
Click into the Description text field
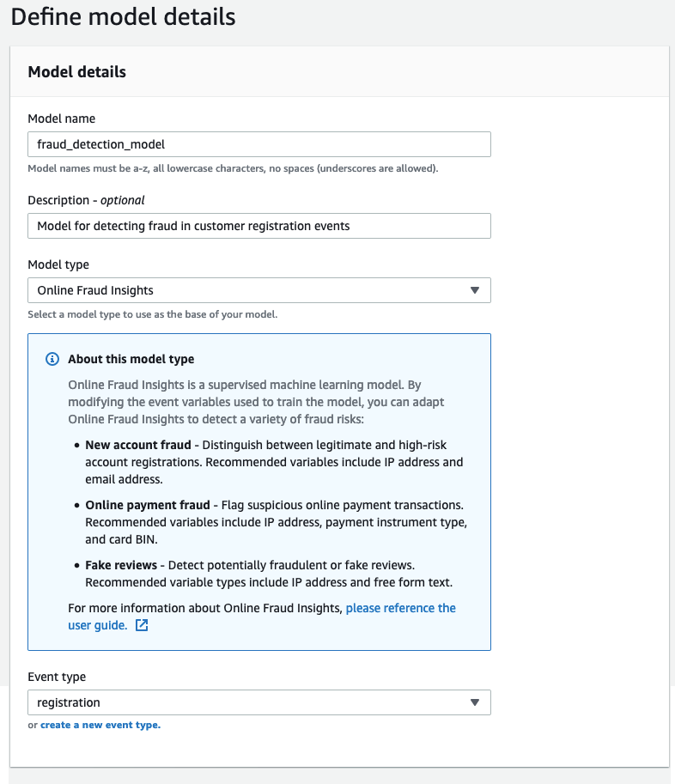coord(258,226)
